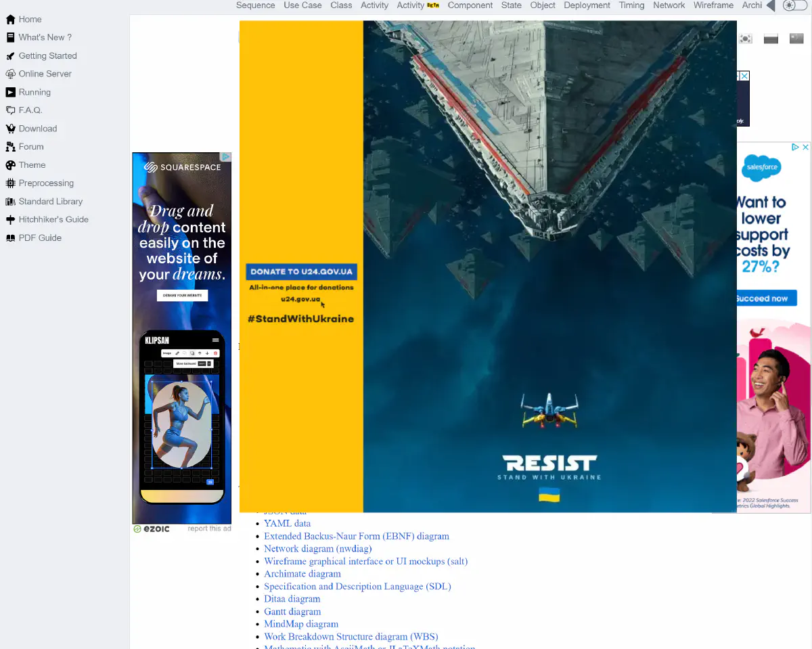The width and height of the screenshot is (812, 649).
Task: Open the Gantt diagram link
Action: pyautogui.click(x=292, y=612)
